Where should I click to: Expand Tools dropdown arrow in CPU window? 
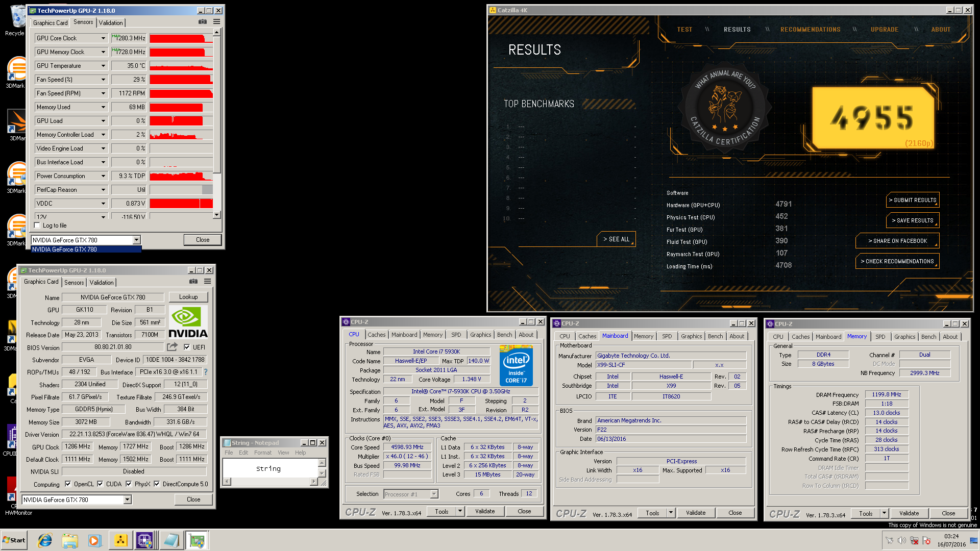(x=460, y=511)
